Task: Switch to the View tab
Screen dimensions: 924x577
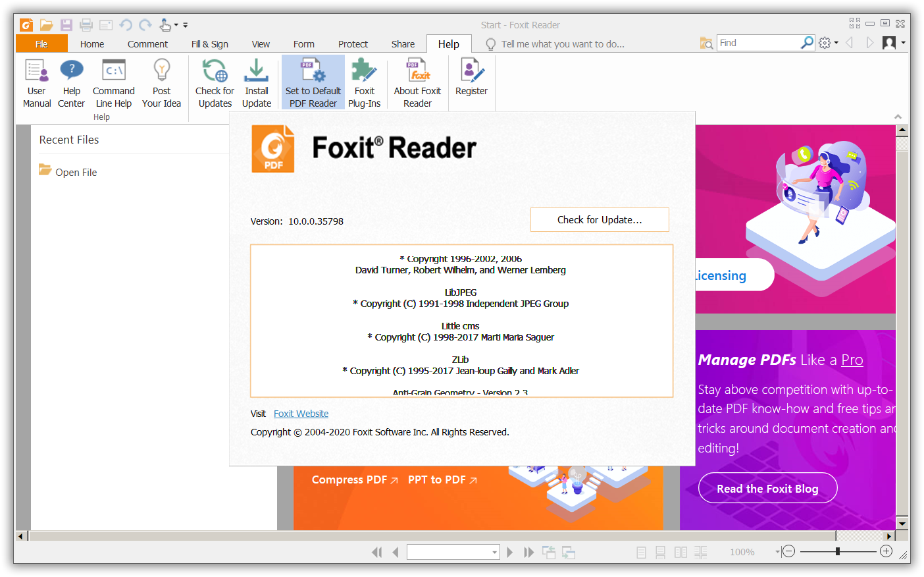Action: [x=261, y=44]
